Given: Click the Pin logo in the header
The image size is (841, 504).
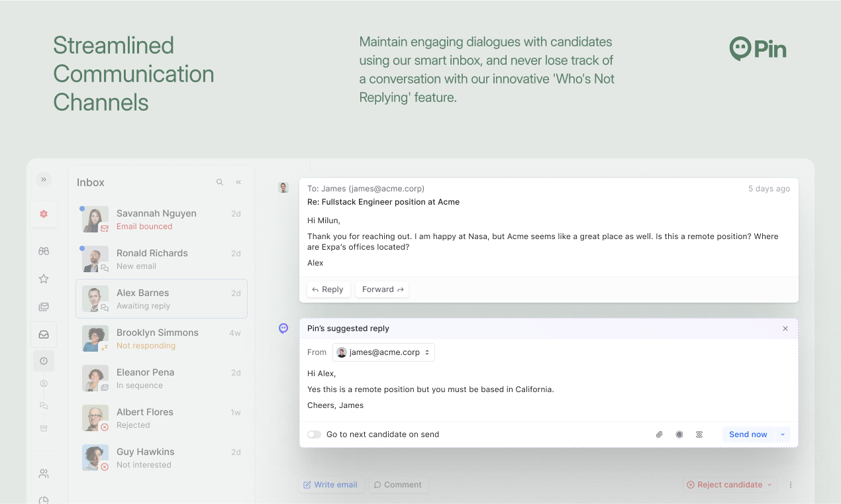Looking at the screenshot, I should pyautogui.click(x=758, y=49).
